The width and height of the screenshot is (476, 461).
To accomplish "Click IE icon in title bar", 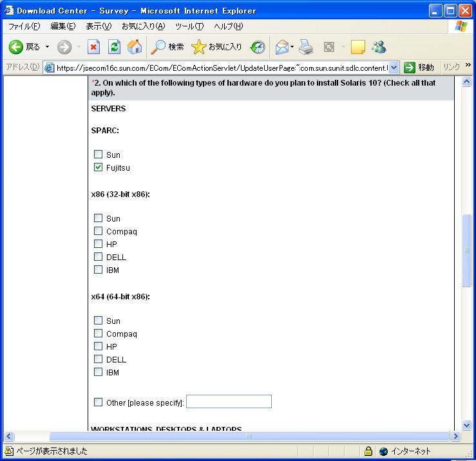I will (9, 10).
